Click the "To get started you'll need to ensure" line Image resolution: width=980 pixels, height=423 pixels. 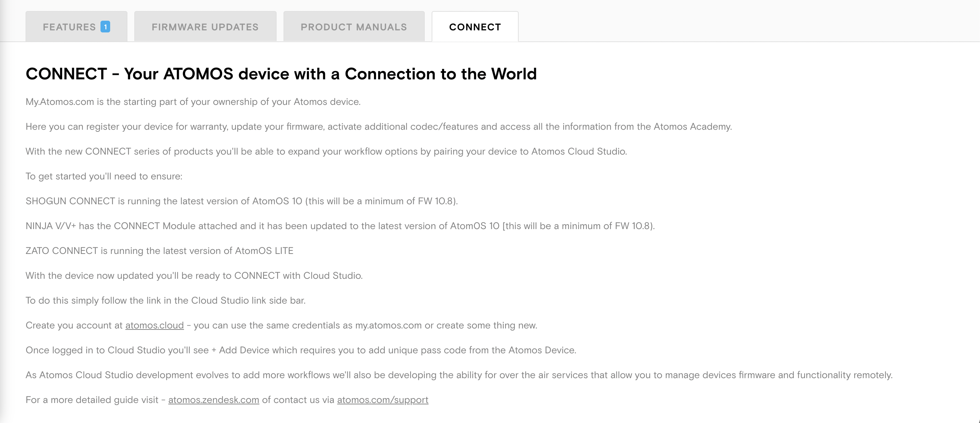point(104,176)
